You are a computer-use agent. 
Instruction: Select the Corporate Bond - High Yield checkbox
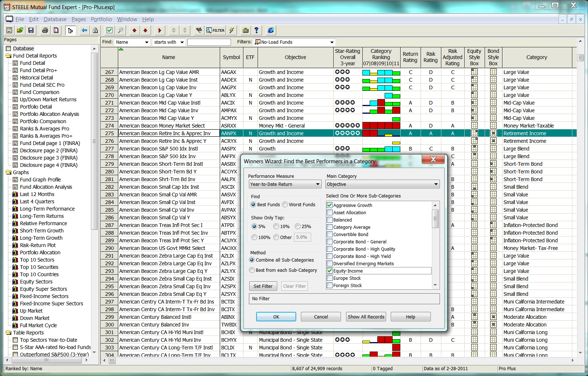tap(330, 256)
